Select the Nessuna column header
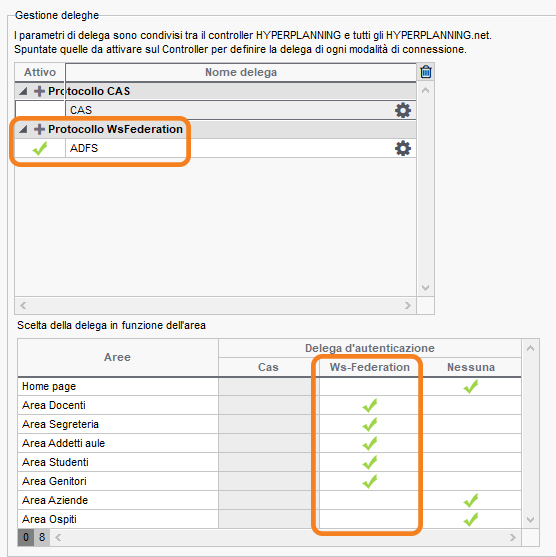 (471, 367)
